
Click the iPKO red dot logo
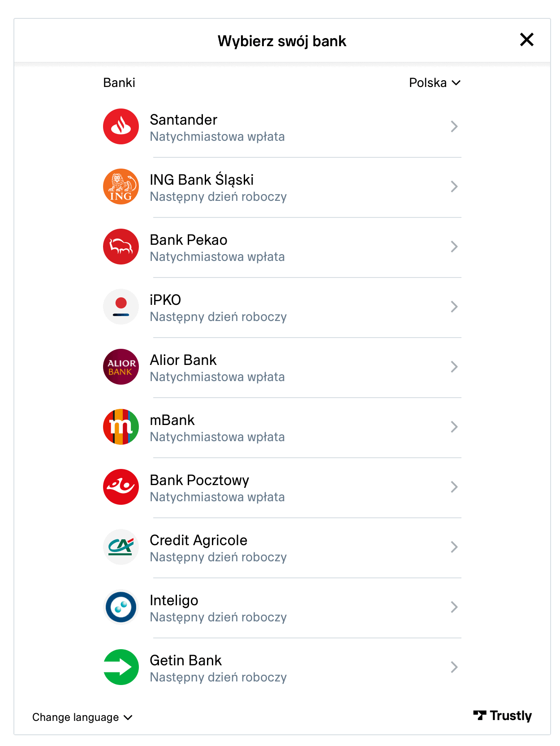(121, 307)
